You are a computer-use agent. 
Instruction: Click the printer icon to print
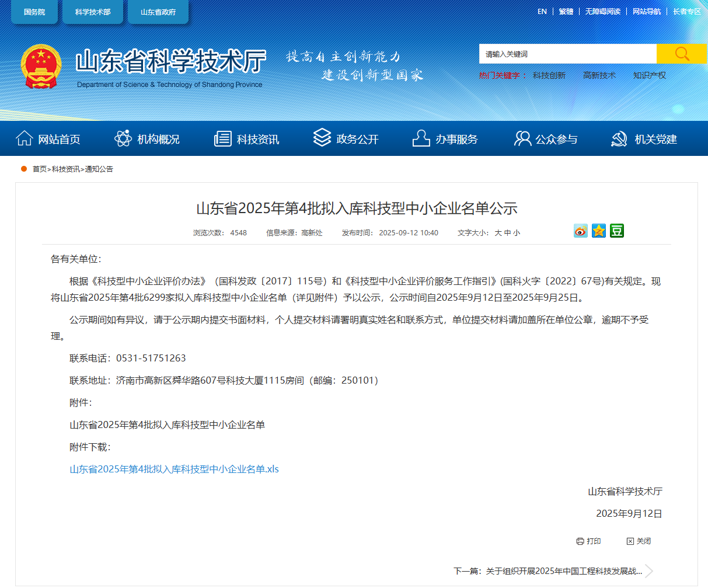tap(580, 541)
